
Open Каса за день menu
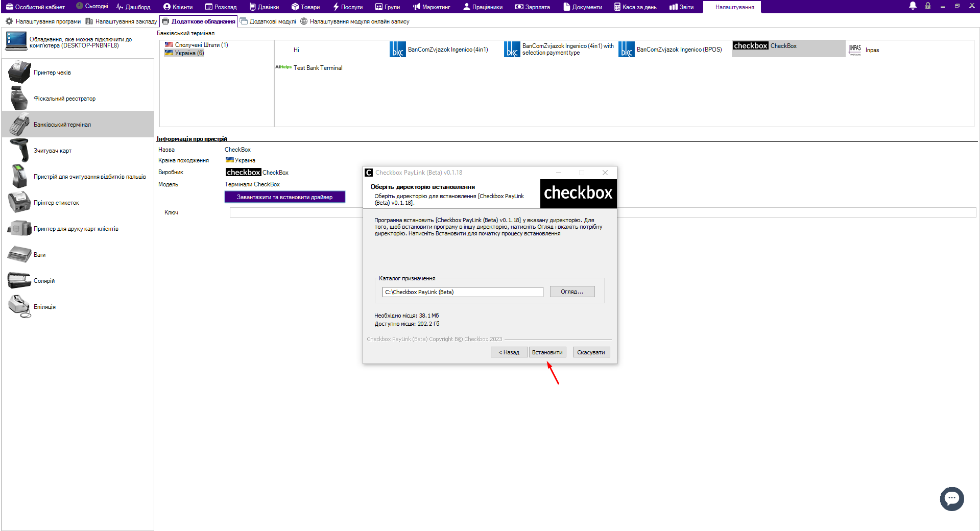click(x=635, y=7)
